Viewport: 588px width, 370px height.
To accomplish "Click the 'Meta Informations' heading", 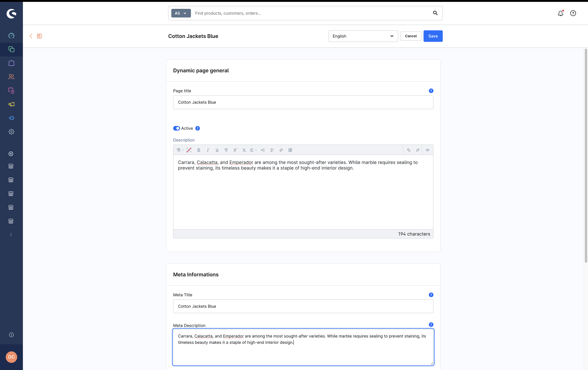I will [196, 275].
